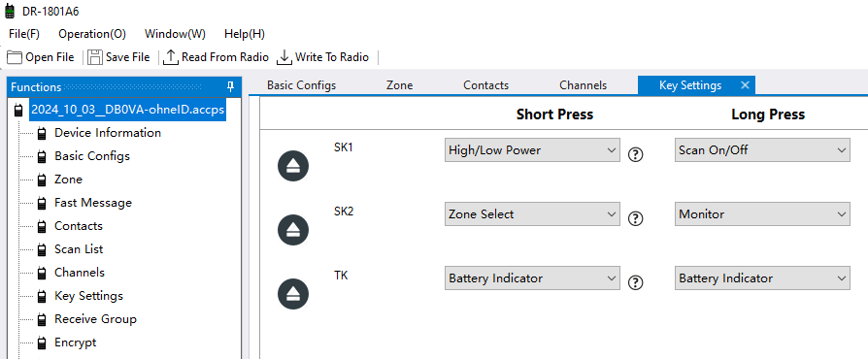Image resolution: width=868 pixels, height=359 pixels.
Task: Click the pin icon on Functions panel
Action: click(x=231, y=86)
